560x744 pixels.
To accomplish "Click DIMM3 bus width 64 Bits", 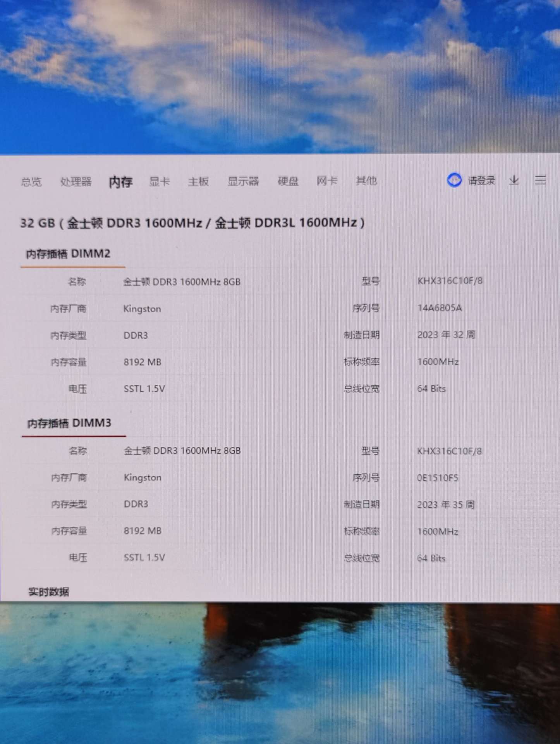I will 431,558.
